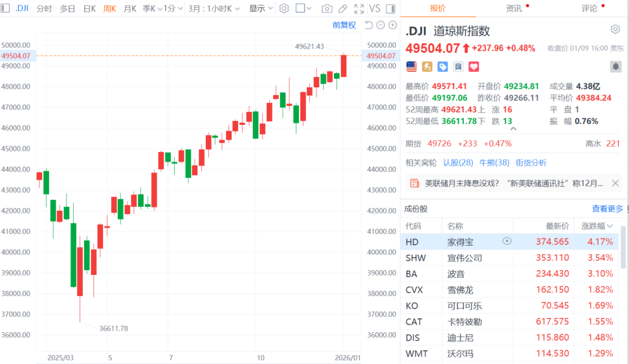
Task: Open the note/comment icon under price
Action: point(458,67)
